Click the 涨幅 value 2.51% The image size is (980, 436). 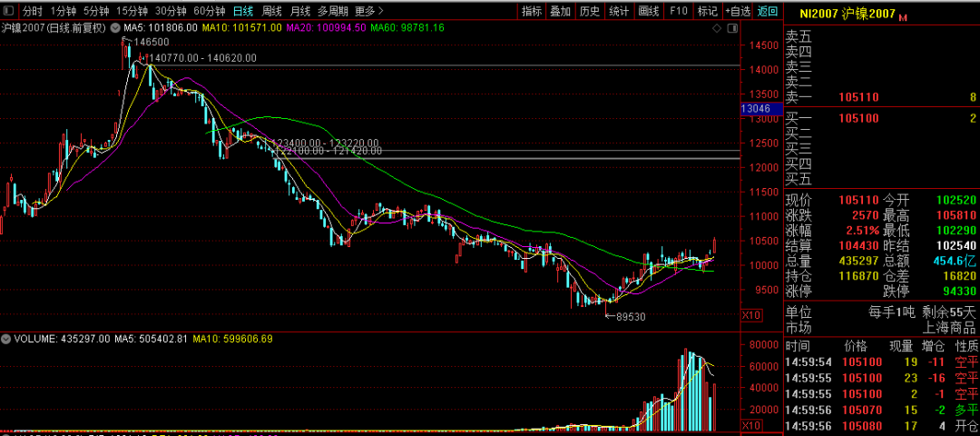click(x=863, y=232)
